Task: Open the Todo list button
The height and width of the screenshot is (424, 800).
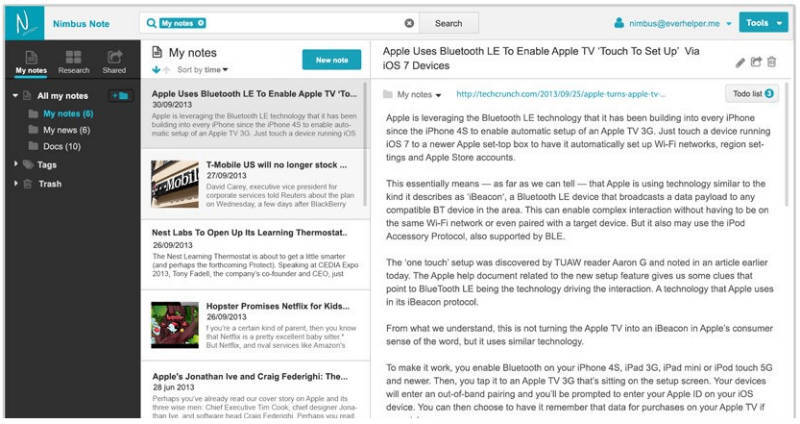Action: tap(752, 93)
